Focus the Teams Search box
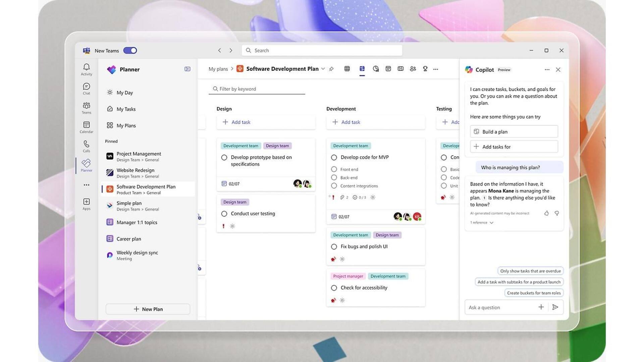 (322, 50)
